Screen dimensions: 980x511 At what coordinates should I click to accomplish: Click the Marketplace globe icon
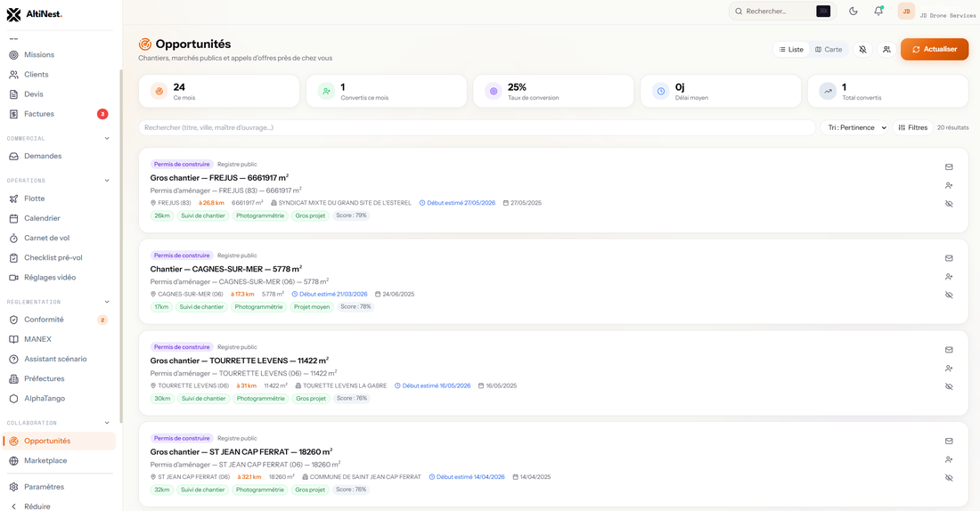pos(13,461)
